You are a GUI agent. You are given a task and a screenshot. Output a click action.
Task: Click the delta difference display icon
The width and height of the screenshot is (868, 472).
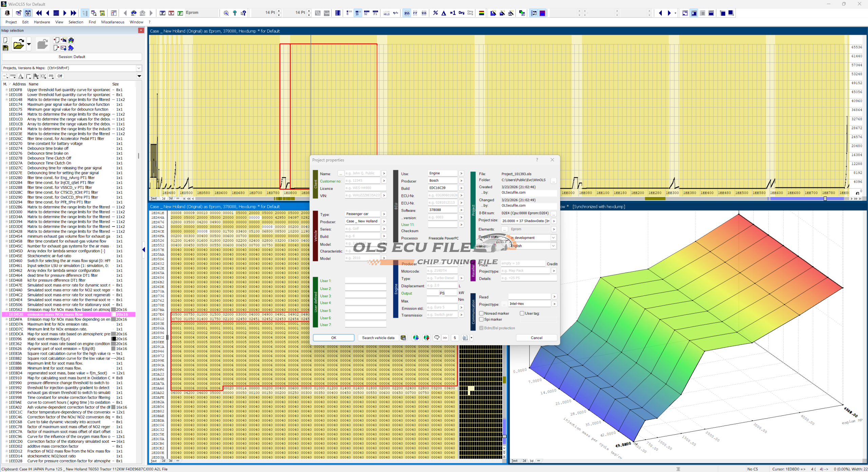tap(443, 13)
